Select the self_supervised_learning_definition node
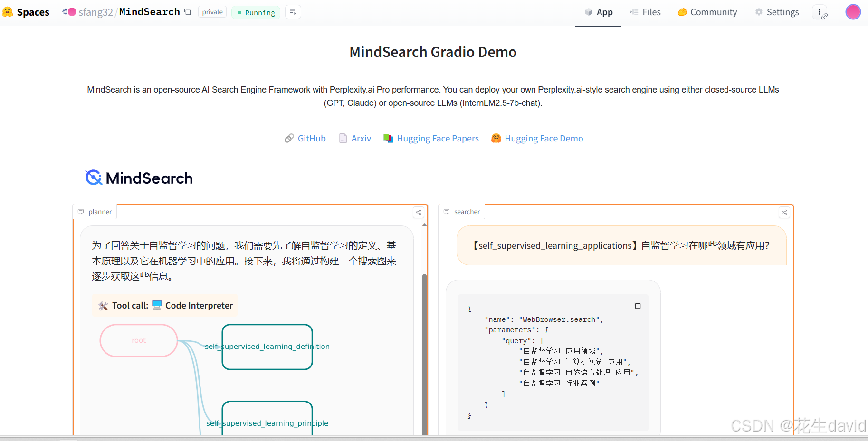 tap(267, 347)
